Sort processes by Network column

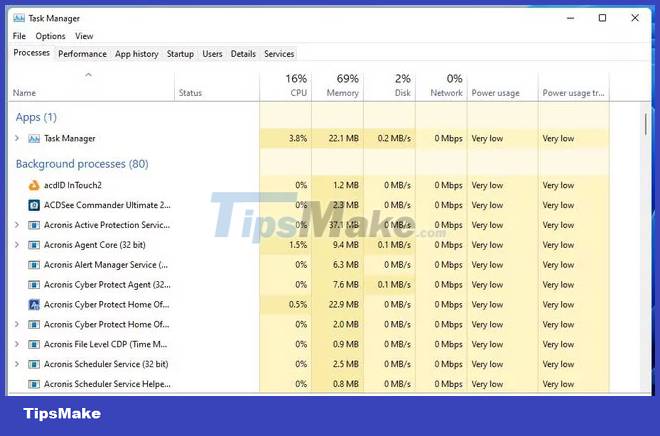441,86
